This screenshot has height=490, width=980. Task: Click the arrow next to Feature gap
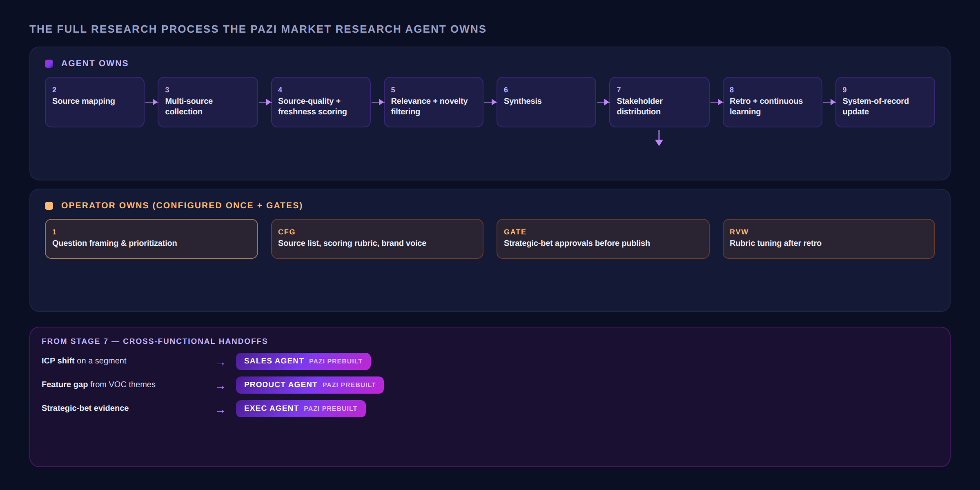pyautogui.click(x=220, y=387)
